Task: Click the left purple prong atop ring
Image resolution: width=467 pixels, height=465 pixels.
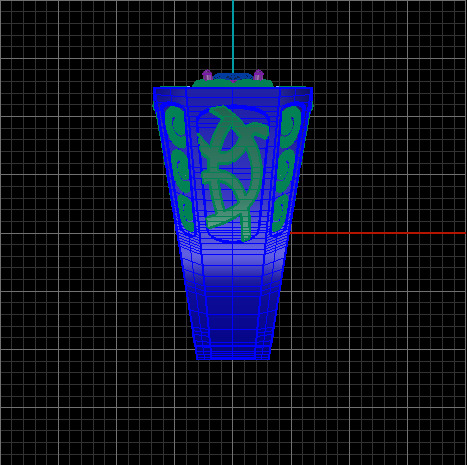Action: coord(207,75)
